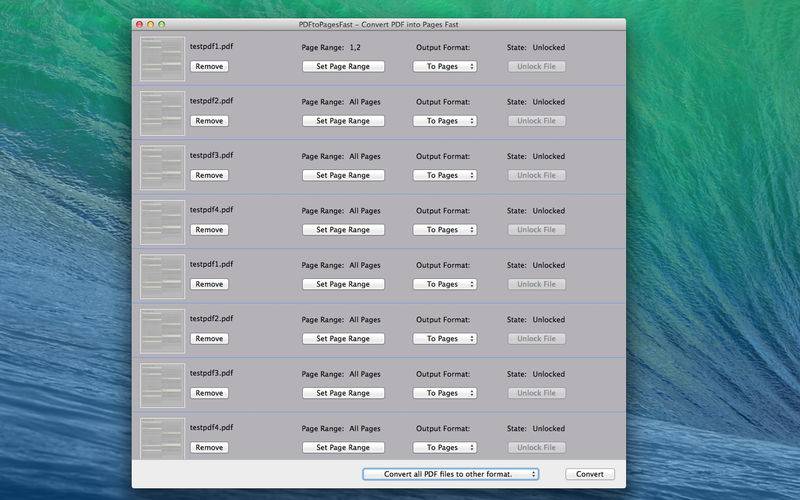Set Page Range for last testpdf4.pdf entry
The image size is (800, 500).
(x=343, y=447)
